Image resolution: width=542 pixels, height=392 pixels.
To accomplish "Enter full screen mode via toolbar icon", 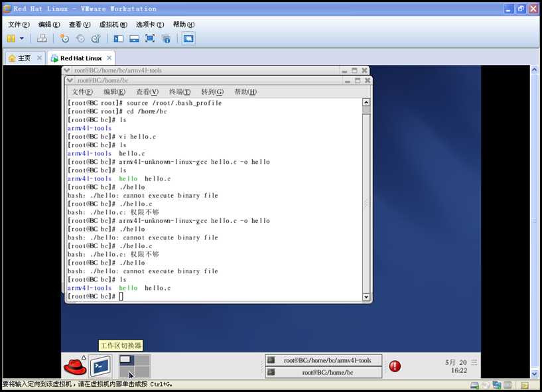I will pyautogui.click(x=150, y=38).
